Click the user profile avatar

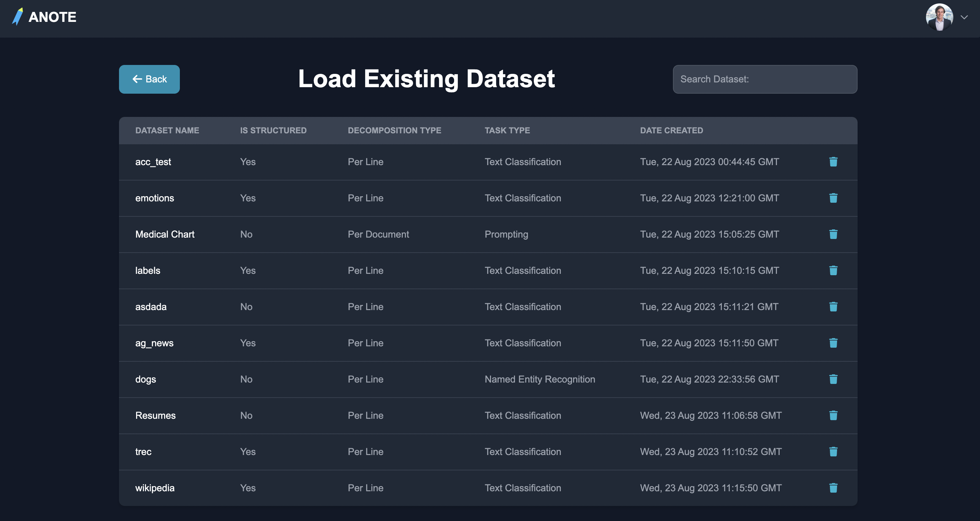pyautogui.click(x=939, y=17)
